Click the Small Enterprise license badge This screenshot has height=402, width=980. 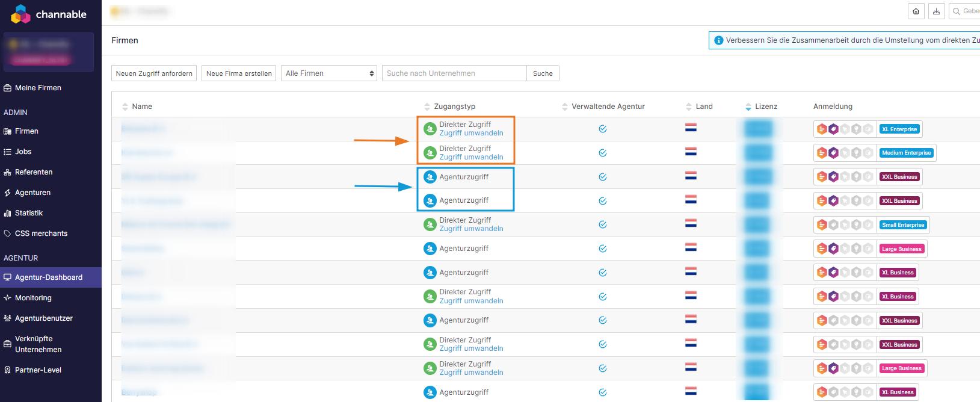pyautogui.click(x=903, y=224)
